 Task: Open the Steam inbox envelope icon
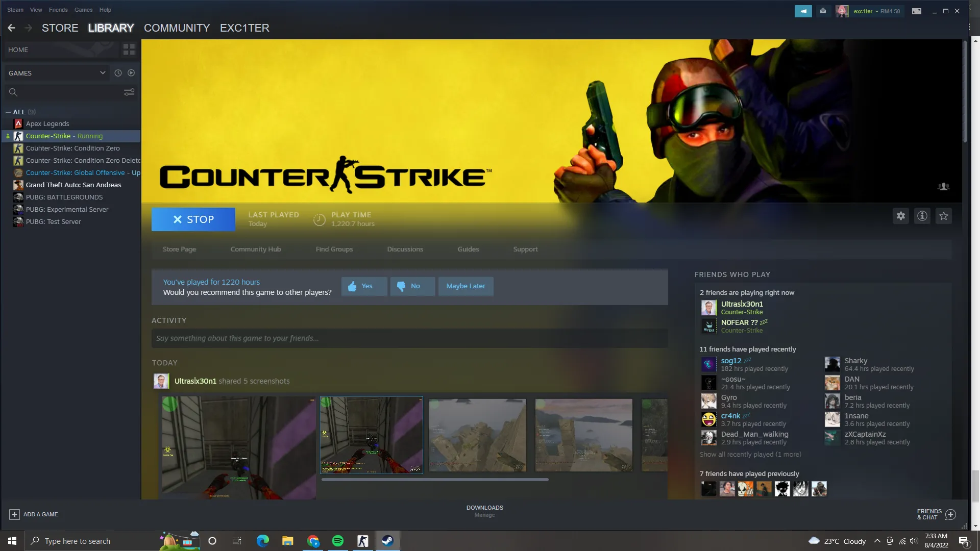pos(823,11)
